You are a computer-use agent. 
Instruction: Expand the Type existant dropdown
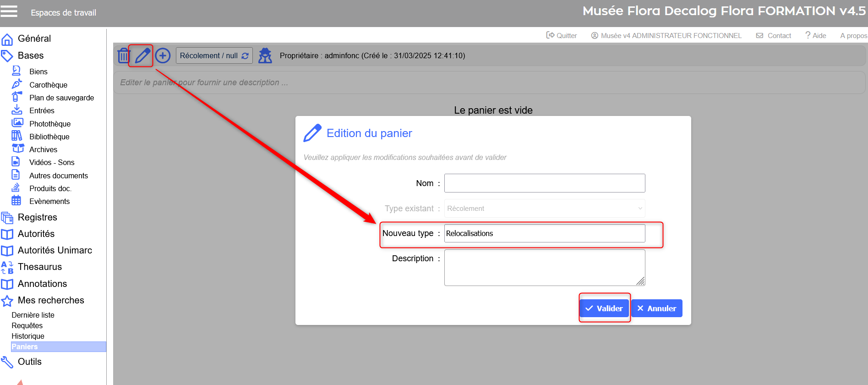tap(544, 209)
